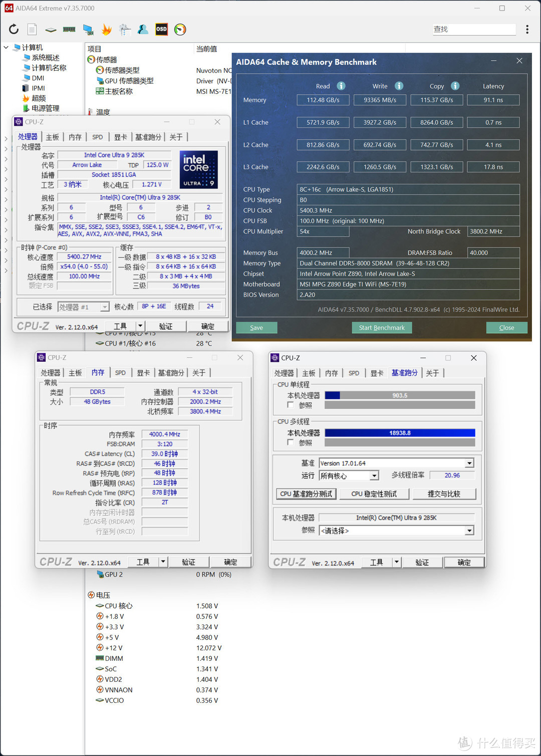This screenshot has height=756, width=541.
Task: Open the preferences gear-checklist toolbar icon
Action: coord(125,30)
